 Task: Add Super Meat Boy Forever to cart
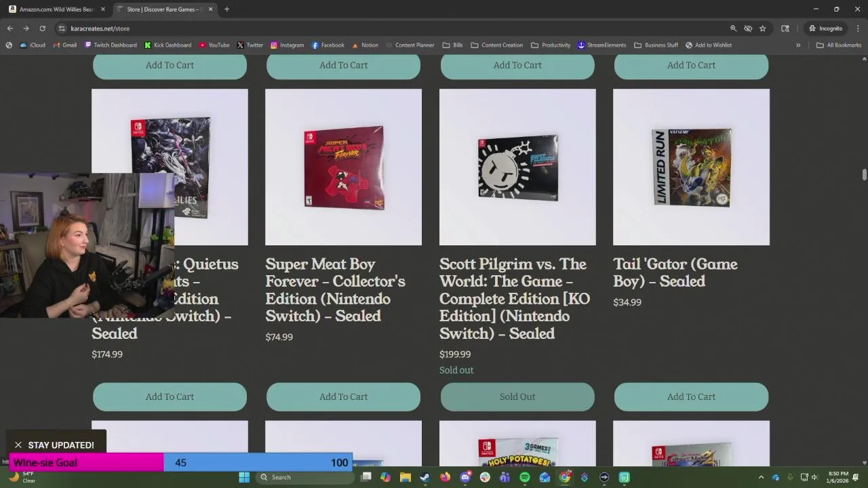343,397
